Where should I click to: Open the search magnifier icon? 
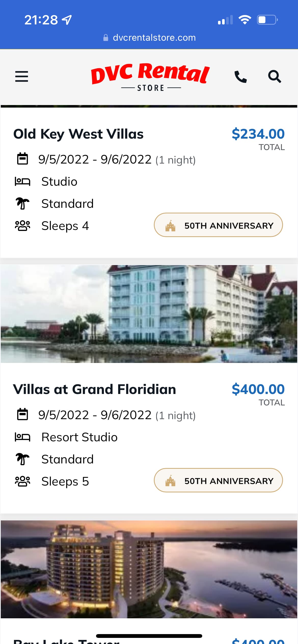pyautogui.click(x=274, y=76)
